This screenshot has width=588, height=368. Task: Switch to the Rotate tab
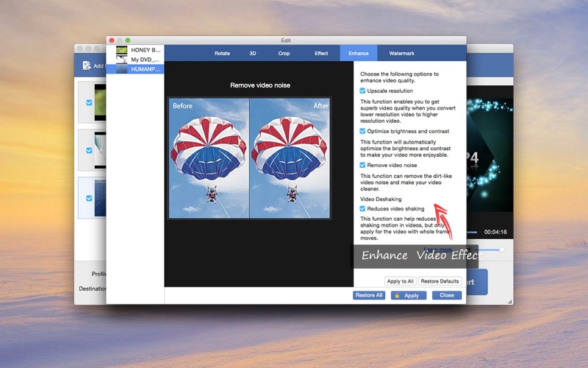click(x=222, y=53)
